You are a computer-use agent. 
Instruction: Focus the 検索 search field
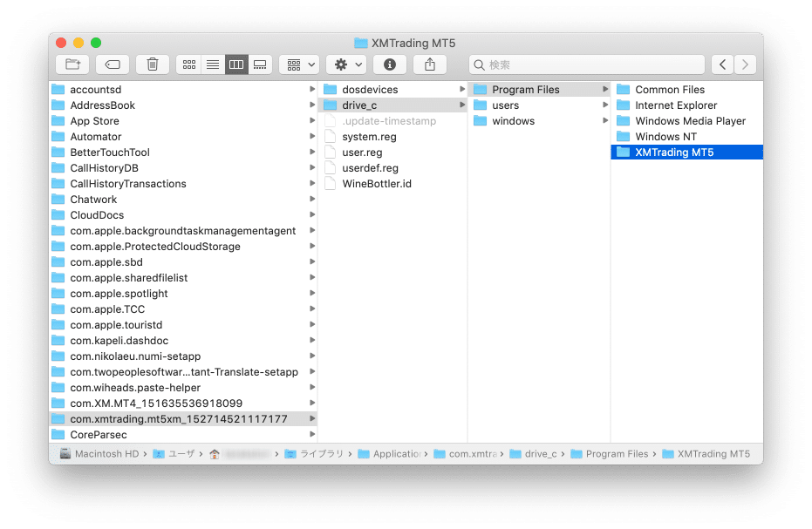point(587,64)
